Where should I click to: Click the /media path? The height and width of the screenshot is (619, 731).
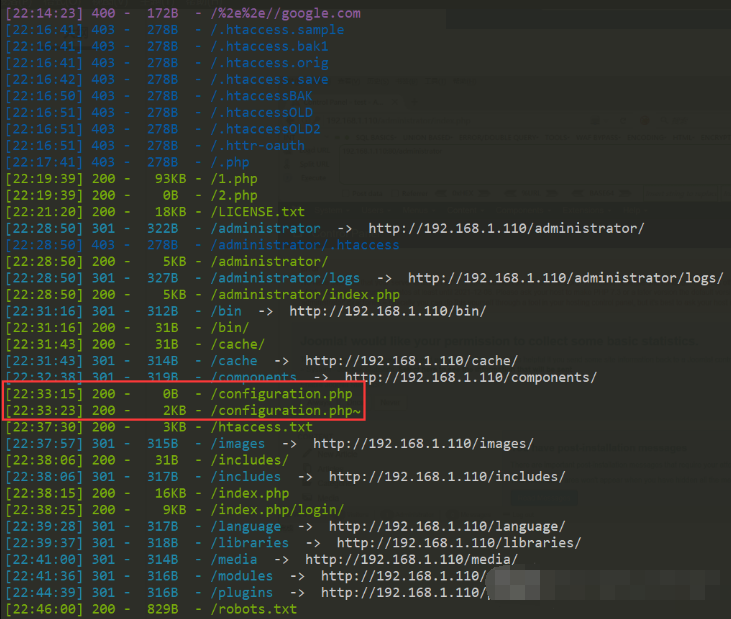pyautogui.click(x=234, y=560)
